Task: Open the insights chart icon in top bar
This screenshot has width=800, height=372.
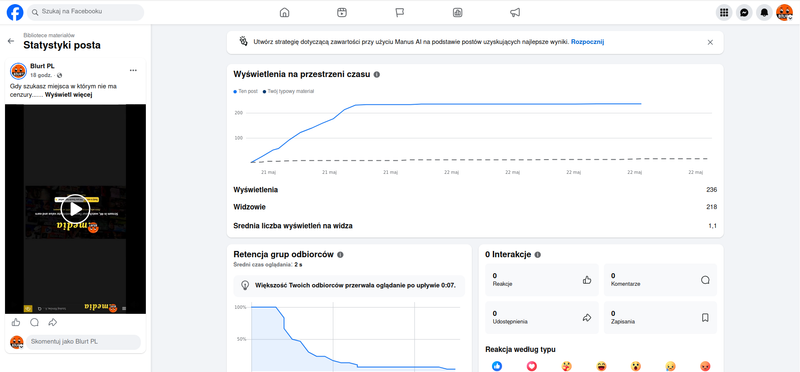Action: (x=458, y=13)
